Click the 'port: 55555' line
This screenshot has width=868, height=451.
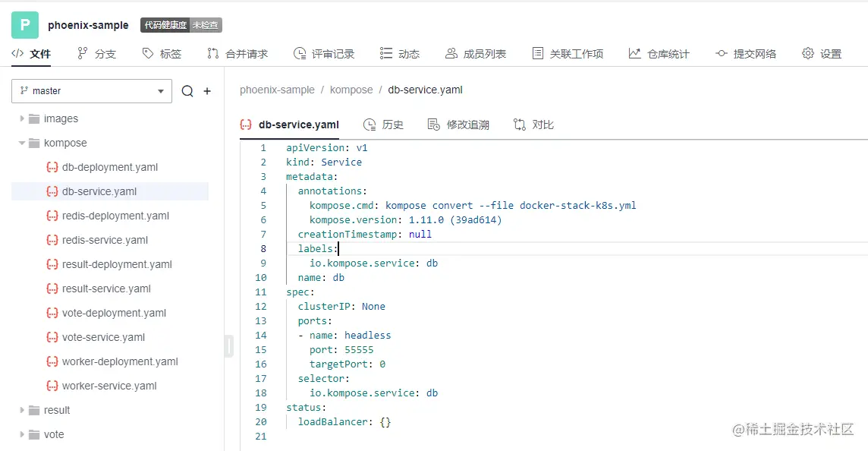(x=341, y=349)
